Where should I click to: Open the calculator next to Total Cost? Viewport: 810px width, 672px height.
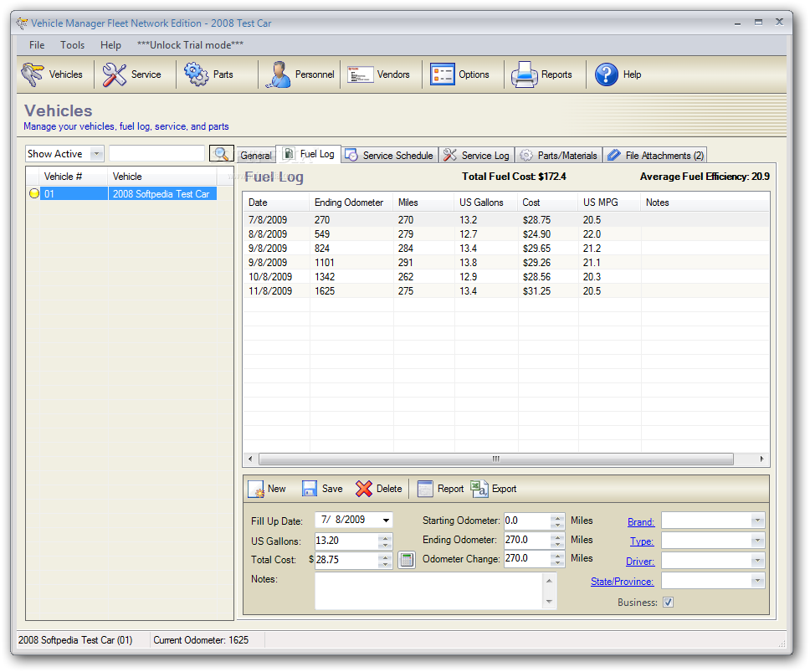[x=407, y=559]
